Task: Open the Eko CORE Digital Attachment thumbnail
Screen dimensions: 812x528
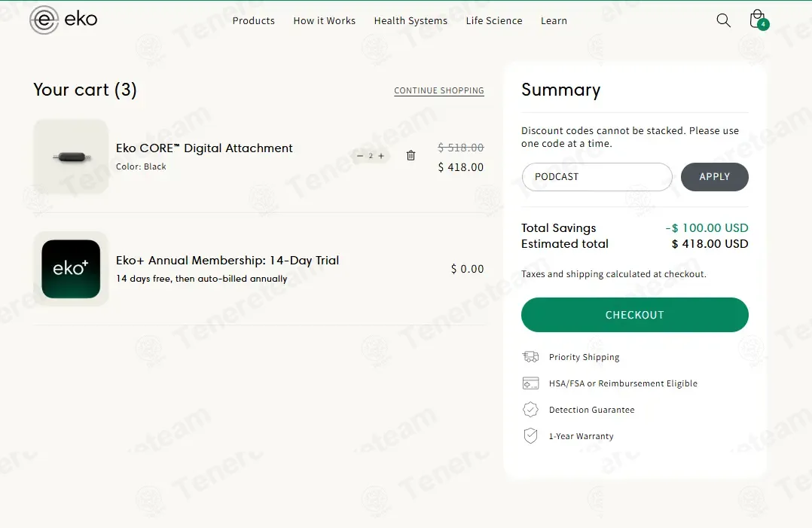Action: click(71, 157)
